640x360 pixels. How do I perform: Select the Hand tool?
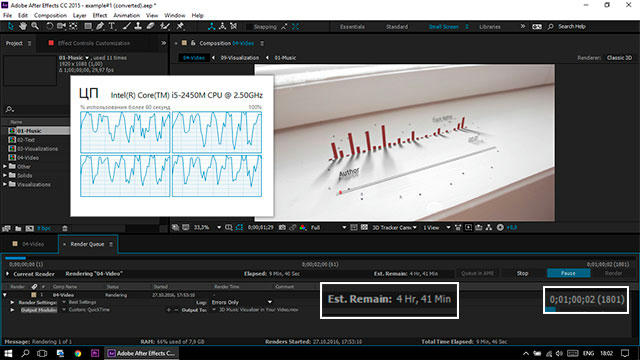click(x=23, y=26)
